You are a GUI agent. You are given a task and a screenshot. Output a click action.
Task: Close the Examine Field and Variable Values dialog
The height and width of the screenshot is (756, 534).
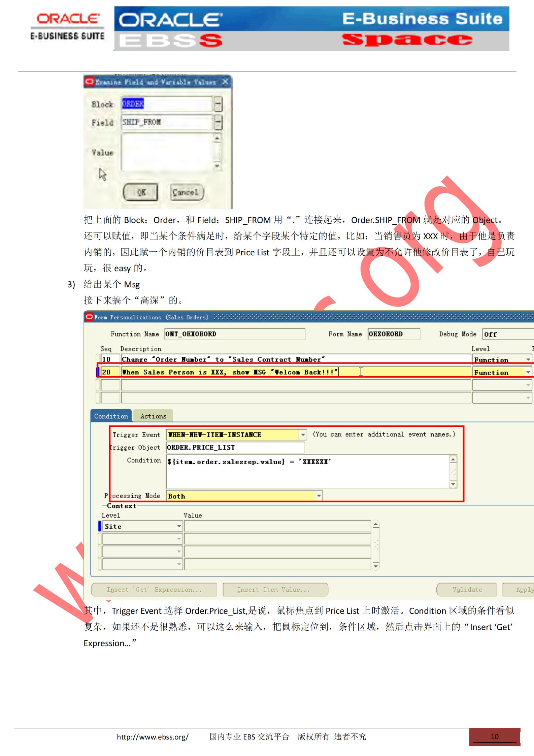click(x=225, y=82)
